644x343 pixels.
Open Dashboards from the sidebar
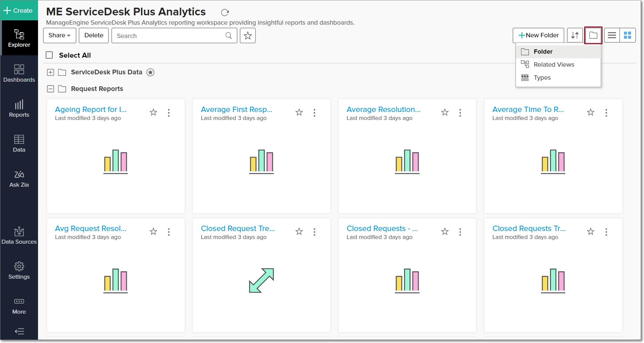pos(19,73)
